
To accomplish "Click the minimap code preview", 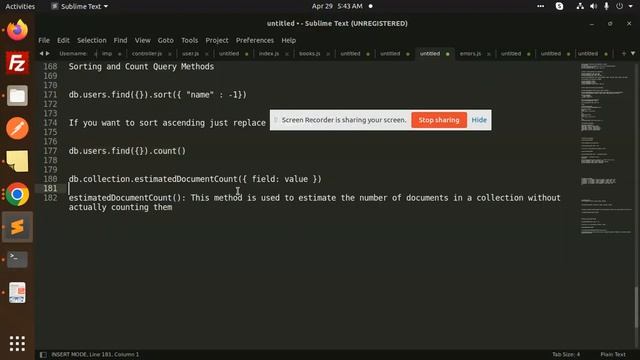I will [x=606, y=148].
